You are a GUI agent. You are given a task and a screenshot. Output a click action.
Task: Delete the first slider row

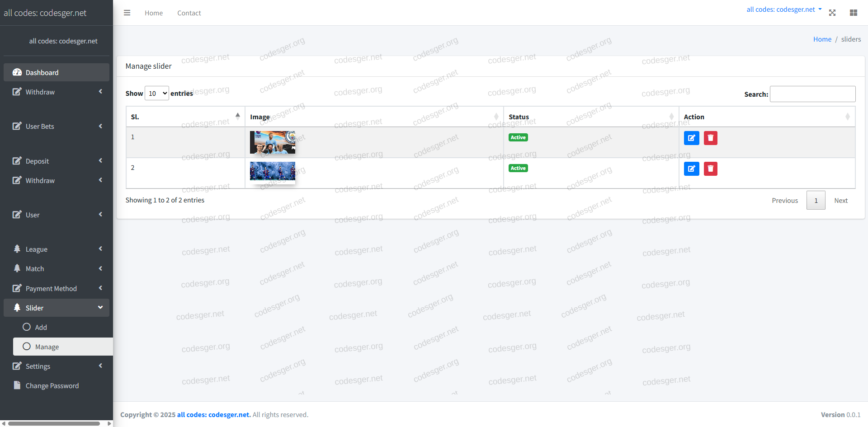point(710,138)
